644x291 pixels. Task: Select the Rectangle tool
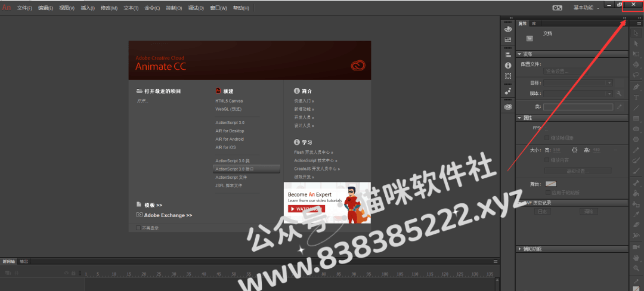636,119
